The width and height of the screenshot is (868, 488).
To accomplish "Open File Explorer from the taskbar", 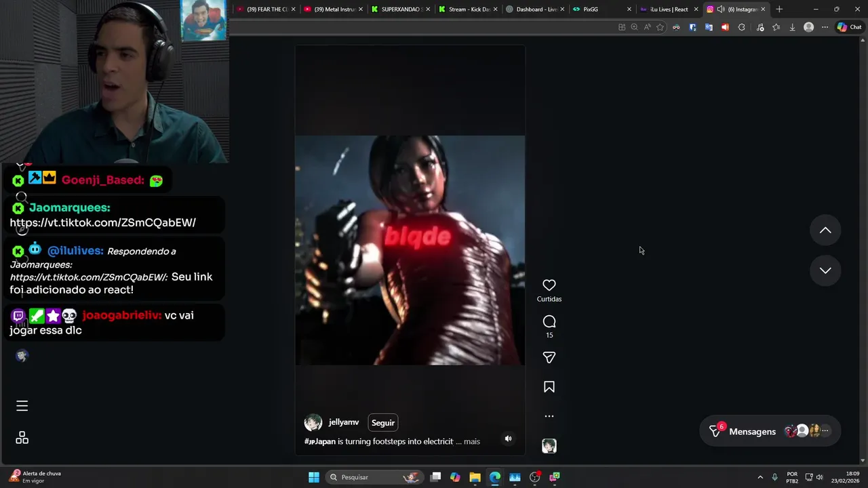I will pos(475,477).
